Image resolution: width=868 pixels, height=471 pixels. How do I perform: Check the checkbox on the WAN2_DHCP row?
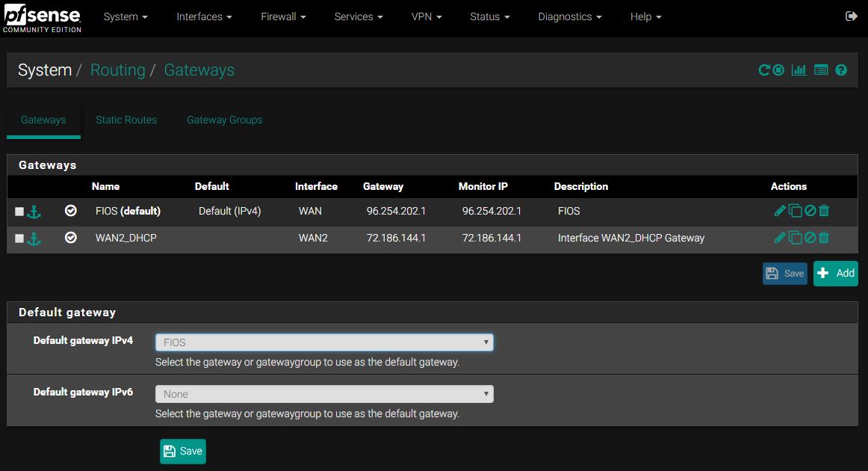coord(19,238)
